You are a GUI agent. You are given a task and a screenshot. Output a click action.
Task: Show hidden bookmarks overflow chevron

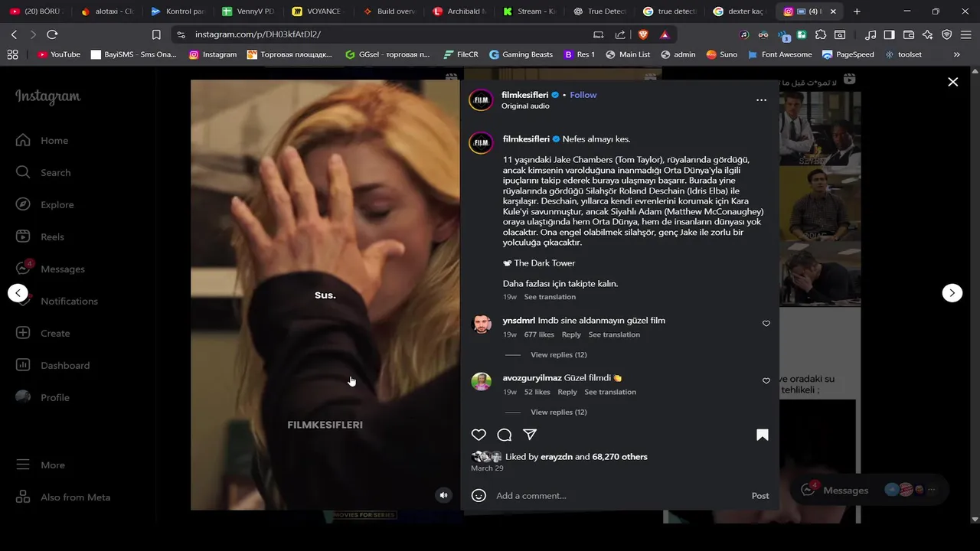pyautogui.click(x=956, y=54)
